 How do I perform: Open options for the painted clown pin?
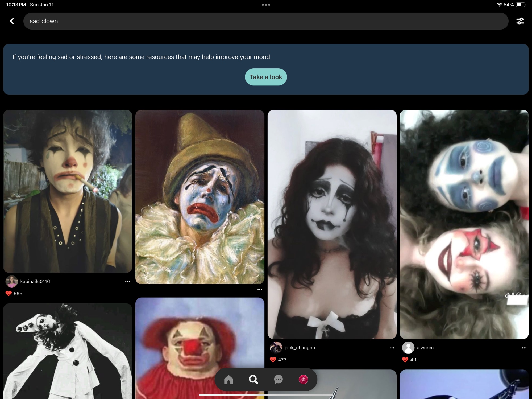tap(260, 290)
